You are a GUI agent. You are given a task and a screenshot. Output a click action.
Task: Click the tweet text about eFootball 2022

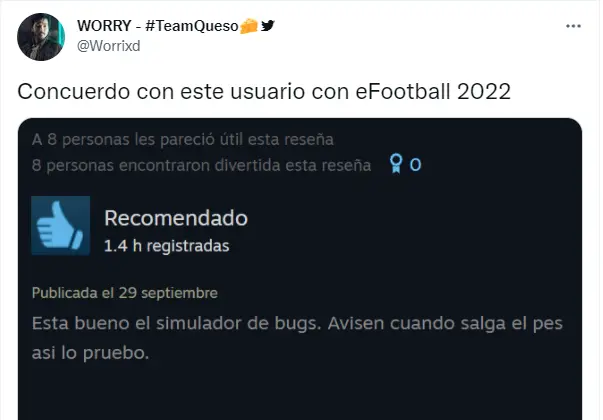264,92
